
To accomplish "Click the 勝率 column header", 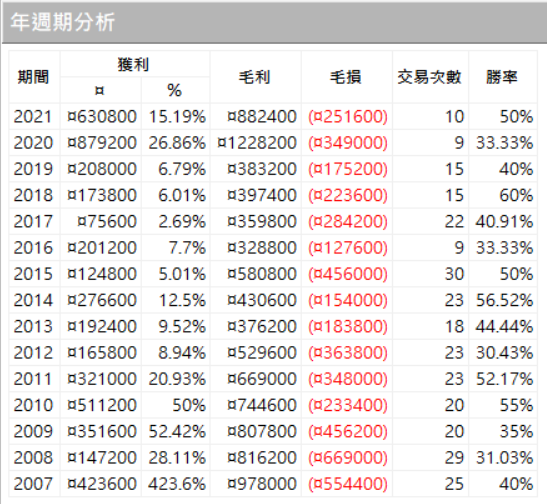I will point(502,77).
